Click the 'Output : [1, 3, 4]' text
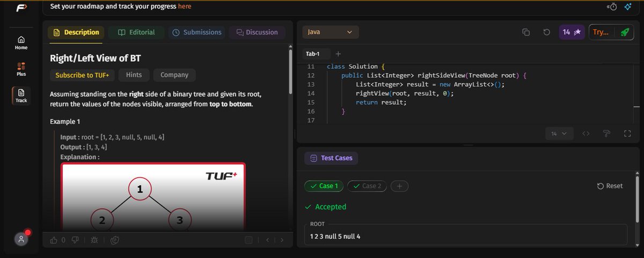The width and height of the screenshot is (644, 258). coord(84,147)
